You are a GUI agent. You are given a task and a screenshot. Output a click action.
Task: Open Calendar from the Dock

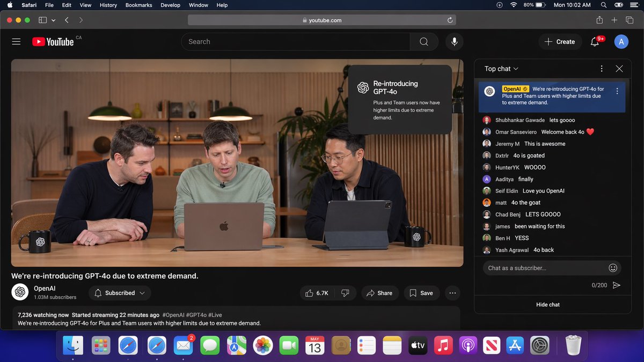point(315,345)
